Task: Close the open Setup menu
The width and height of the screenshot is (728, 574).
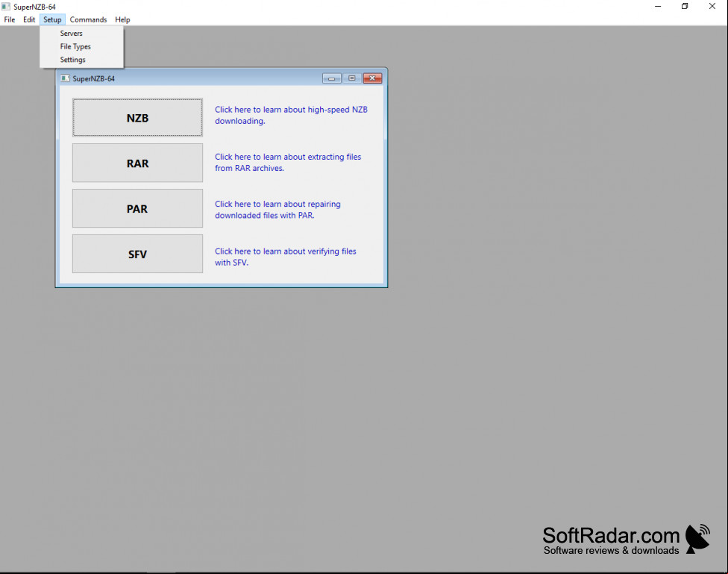Action: pos(52,19)
